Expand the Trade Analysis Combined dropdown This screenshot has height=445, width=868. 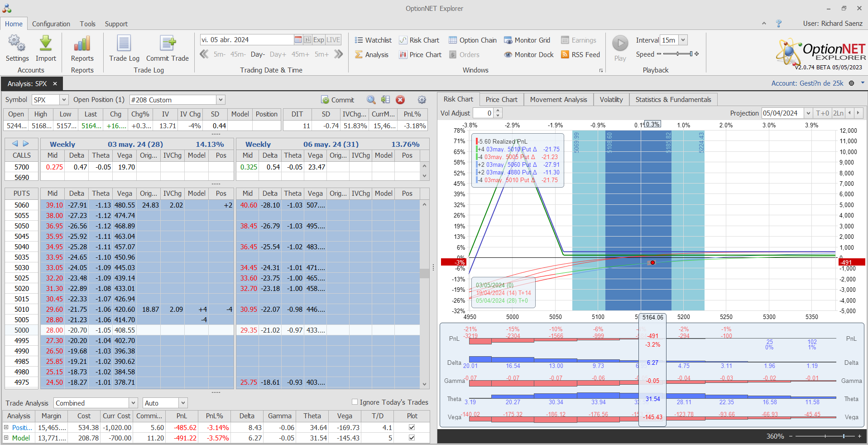click(133, 403)
